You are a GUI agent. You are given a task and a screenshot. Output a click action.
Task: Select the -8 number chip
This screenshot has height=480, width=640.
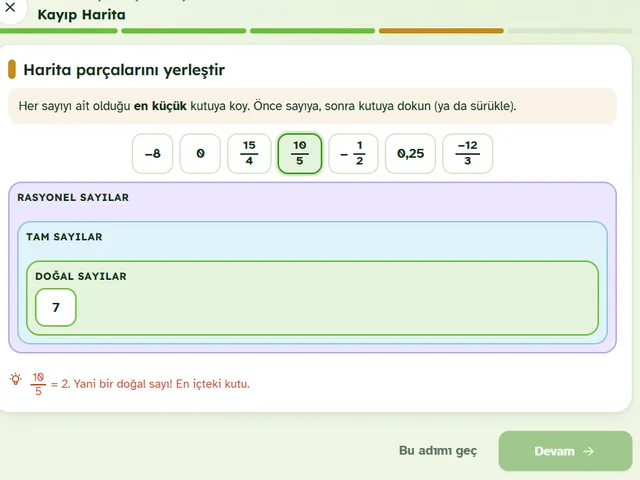click(153, 153)
